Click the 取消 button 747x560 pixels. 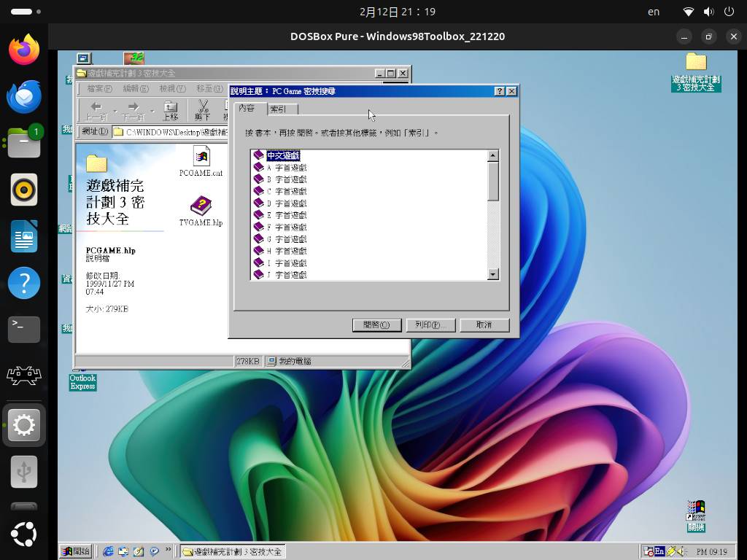click(484, 324)
